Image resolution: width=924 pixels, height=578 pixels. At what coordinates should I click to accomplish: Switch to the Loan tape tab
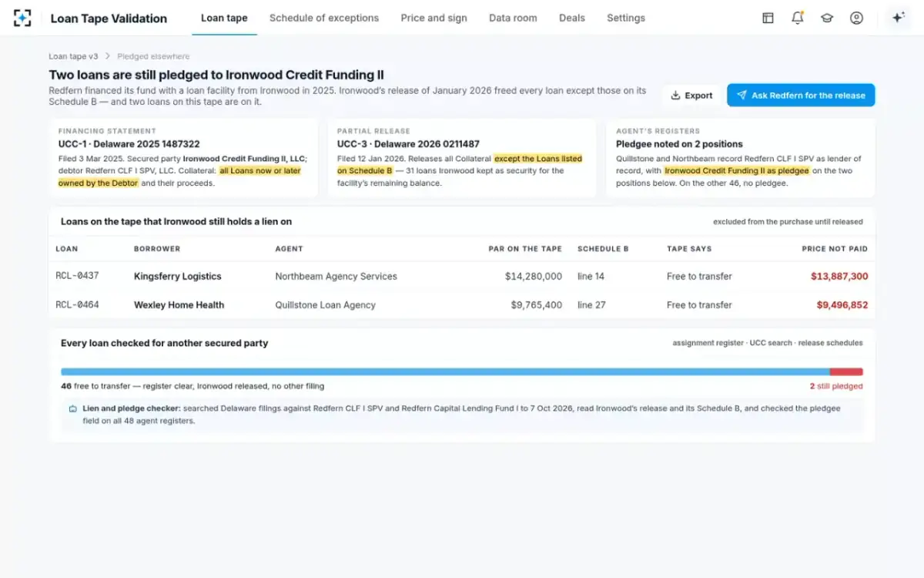[x=224, y=18]
